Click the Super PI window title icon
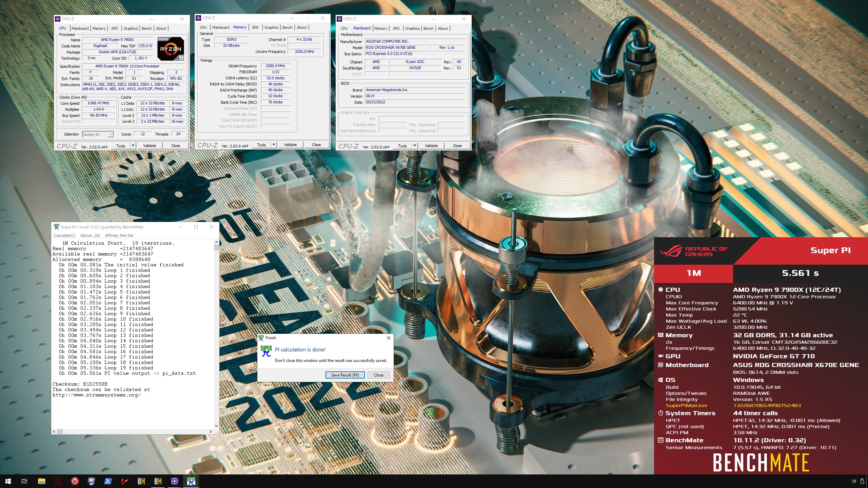868x488 pixels. [57, 227]
